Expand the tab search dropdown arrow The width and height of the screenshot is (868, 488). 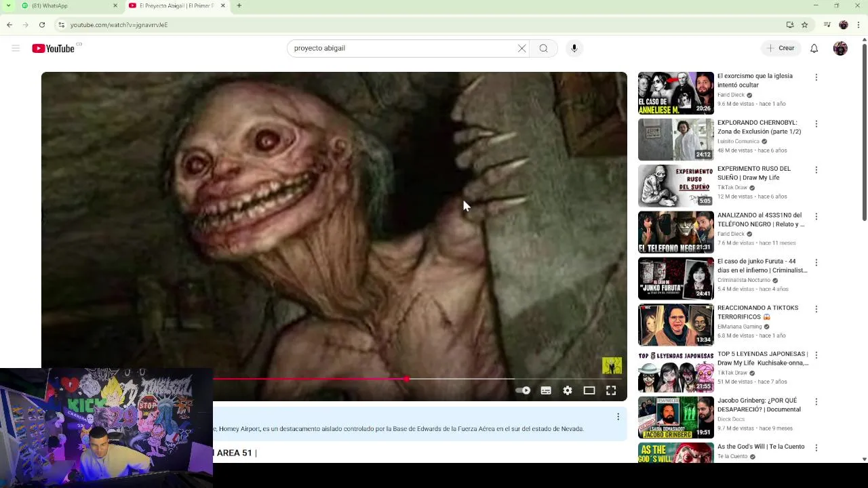tap(9, 6)
